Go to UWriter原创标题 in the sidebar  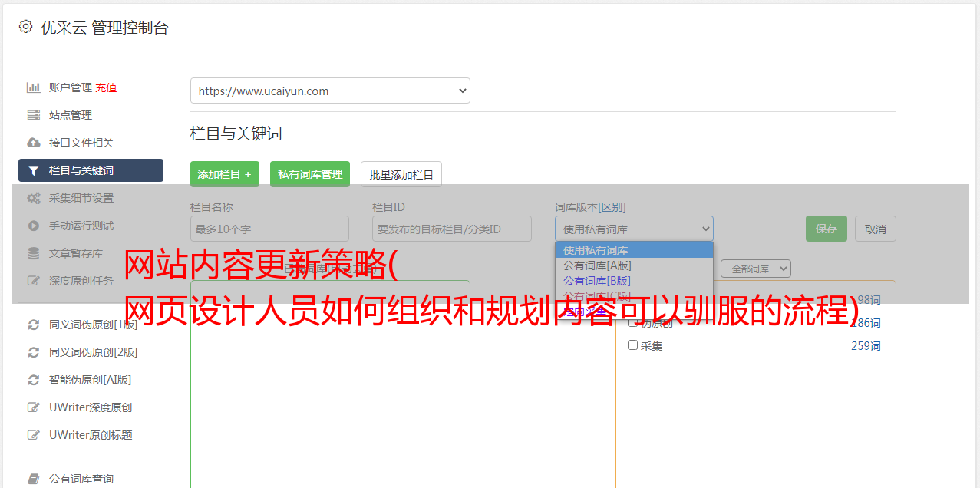pyautogui.click(x=91, y=435)
